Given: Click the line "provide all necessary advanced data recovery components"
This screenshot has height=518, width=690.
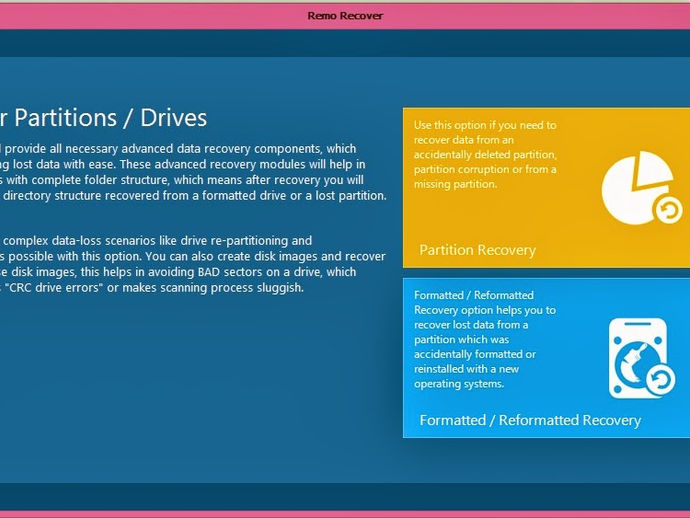Looking at the screenshot, I should pyautogui.click(x=178, y=149).
